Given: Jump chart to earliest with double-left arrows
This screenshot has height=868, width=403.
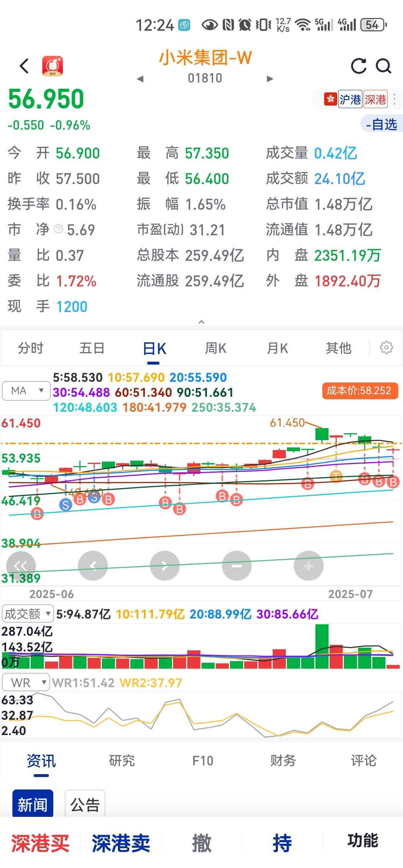Looking at the screenshot, I should click(x=21, y=566).
